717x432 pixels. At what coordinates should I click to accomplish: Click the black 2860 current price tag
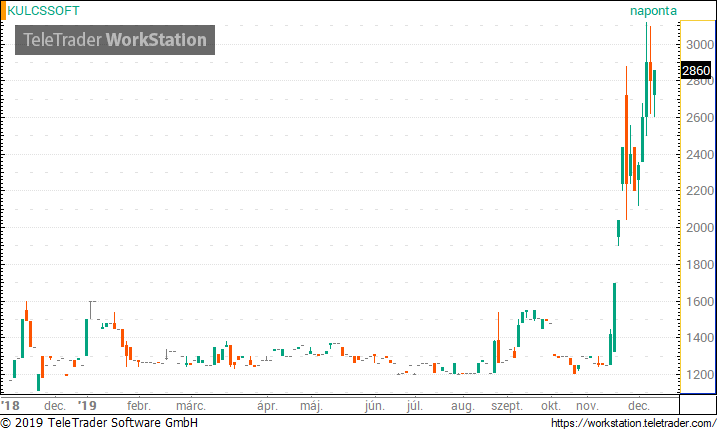point(696,70)
